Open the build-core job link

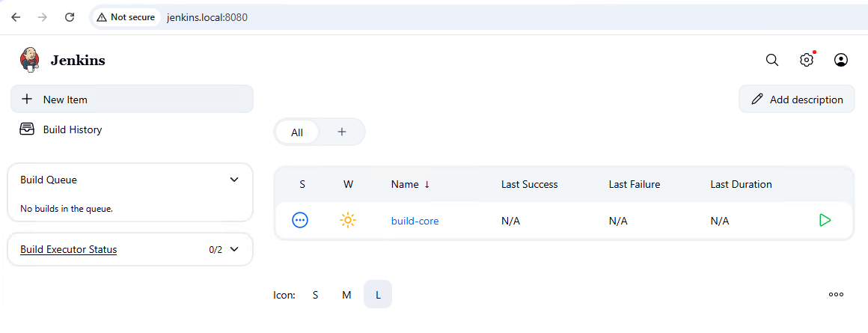coord(415,221)
